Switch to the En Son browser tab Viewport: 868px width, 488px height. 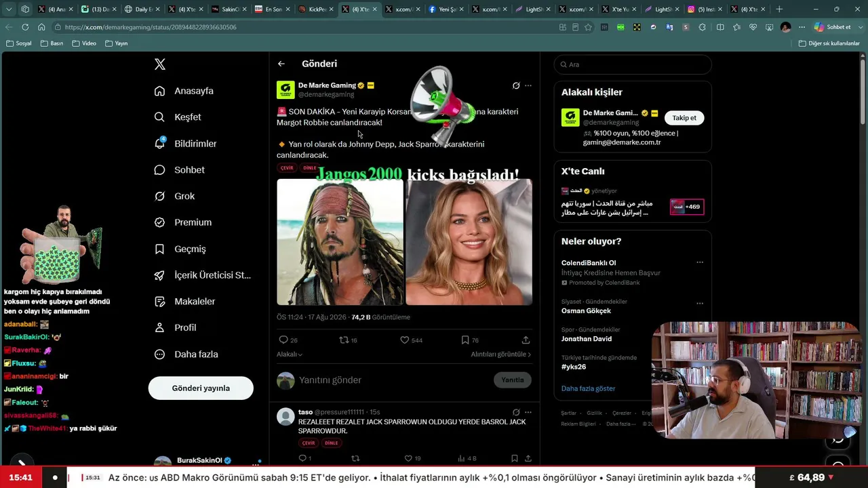(x=272, y=9)
